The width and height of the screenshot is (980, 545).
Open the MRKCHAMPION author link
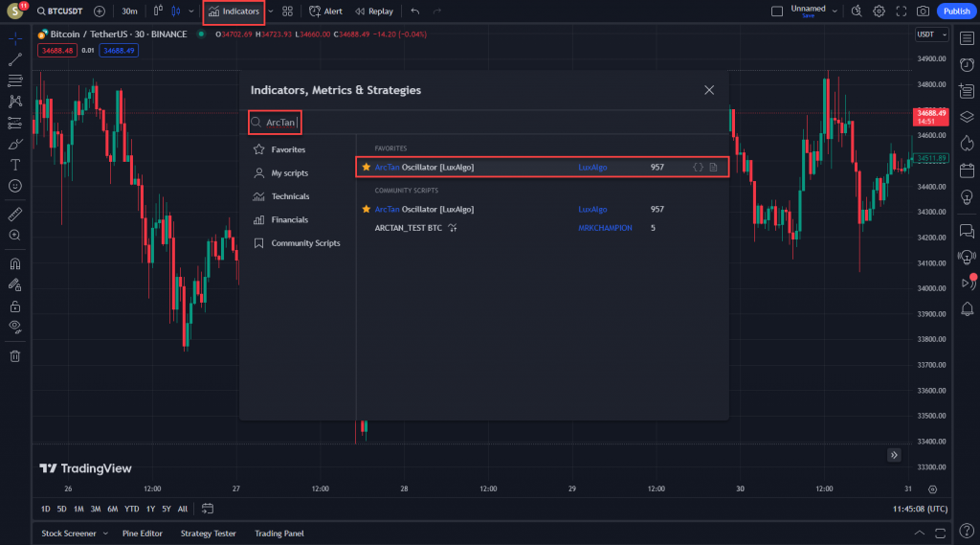[x=605, y=228]
